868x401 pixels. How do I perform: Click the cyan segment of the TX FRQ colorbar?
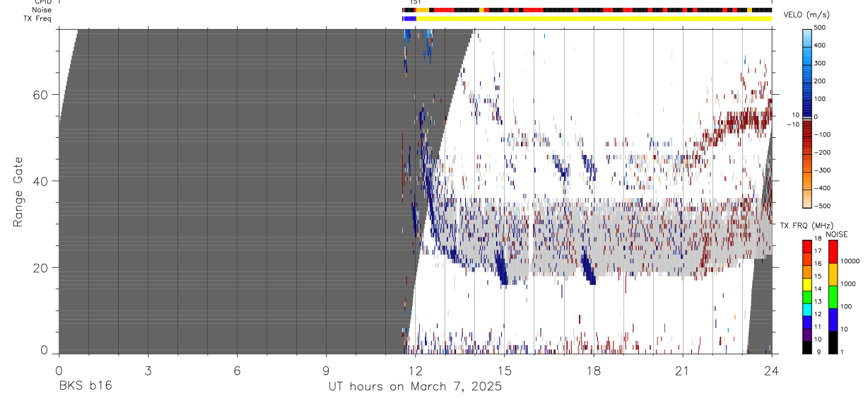807,310
